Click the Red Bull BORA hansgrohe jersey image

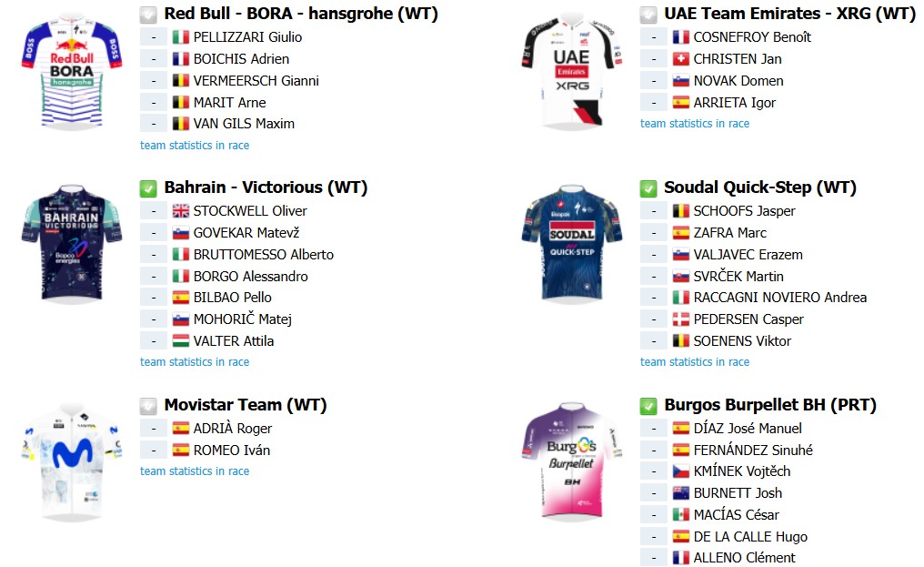coord(72,71)
